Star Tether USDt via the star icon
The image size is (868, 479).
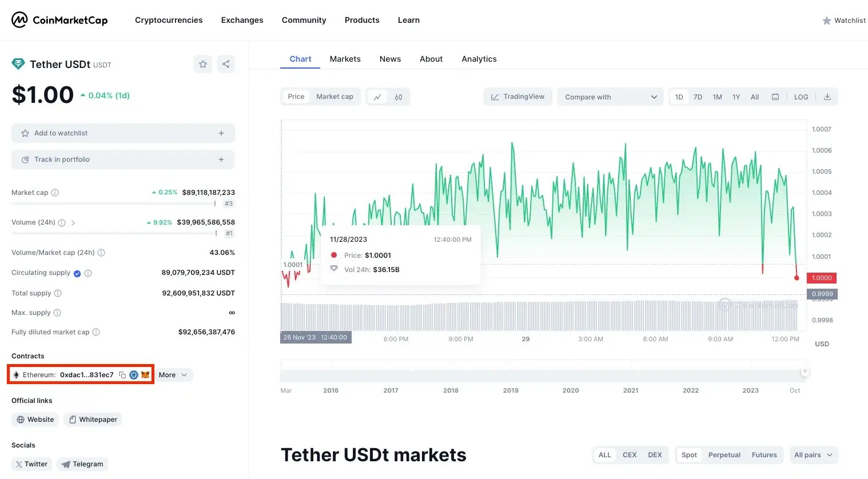202,64
